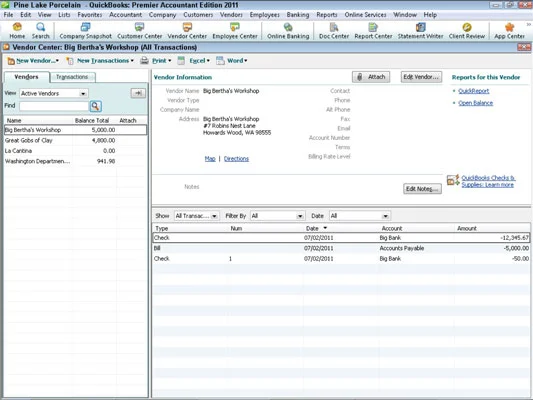Select the Vendors tab
Image resolution: width=533 pixels, height=400 pixels.
tap(27, 77)
